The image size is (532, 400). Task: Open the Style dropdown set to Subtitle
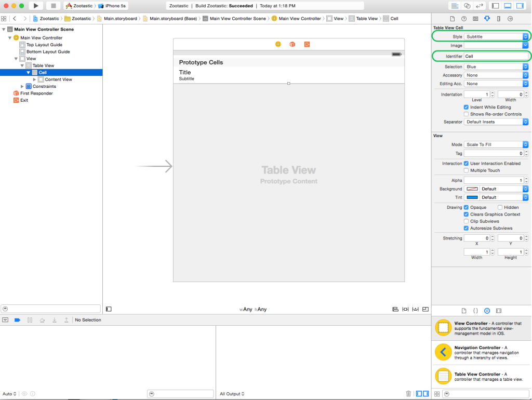496,37
